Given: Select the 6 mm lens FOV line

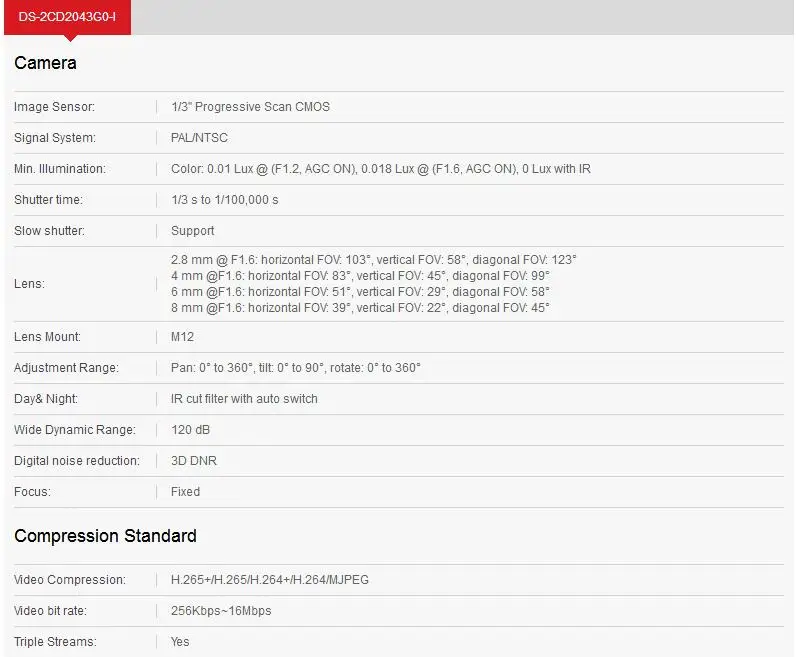Looking at the screenshot, I should pos(360,292).
